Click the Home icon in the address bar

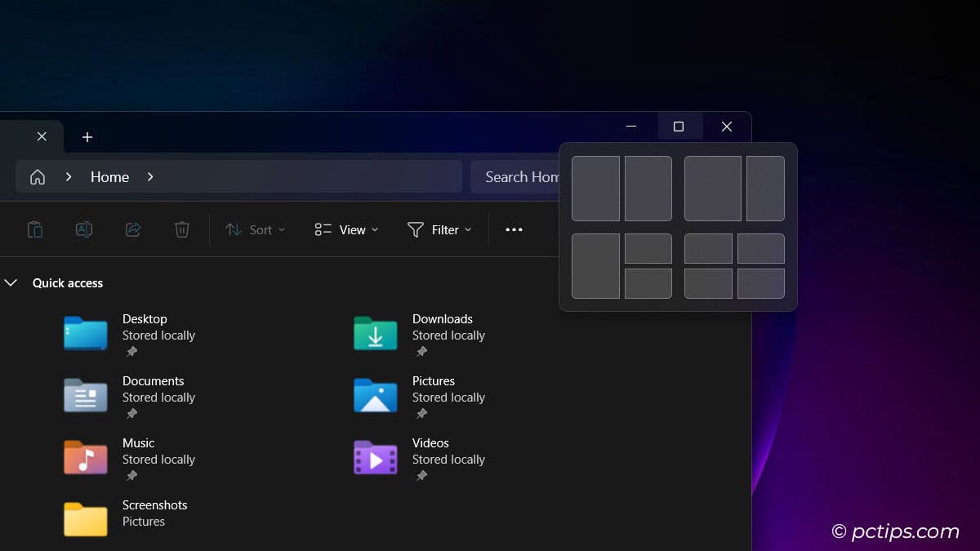[37, 176]
